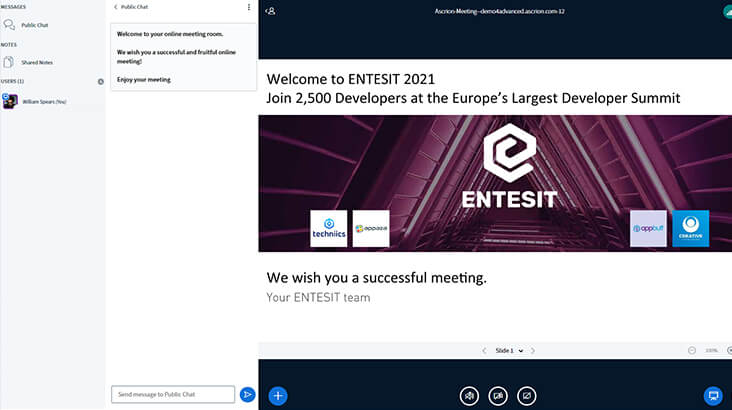Click the teal connection status icon at top right

coord(727,12)
